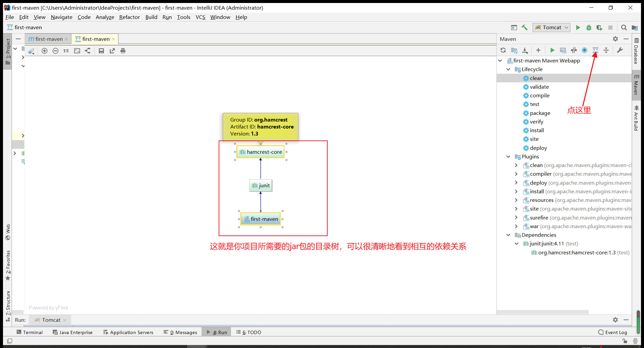Toggle Skip Tests mode in Maven
The width and height of the screenshot is (644, 348).
(585, 50)
